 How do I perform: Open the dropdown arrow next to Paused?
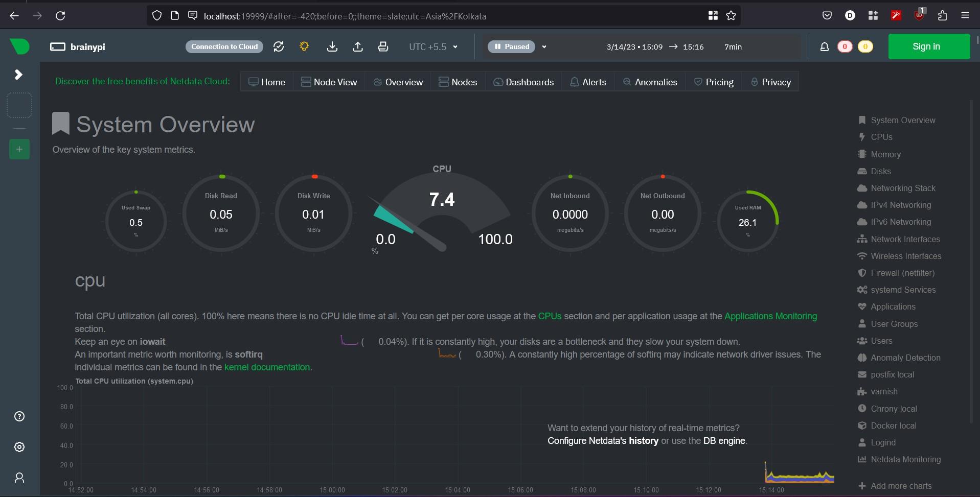544,46
